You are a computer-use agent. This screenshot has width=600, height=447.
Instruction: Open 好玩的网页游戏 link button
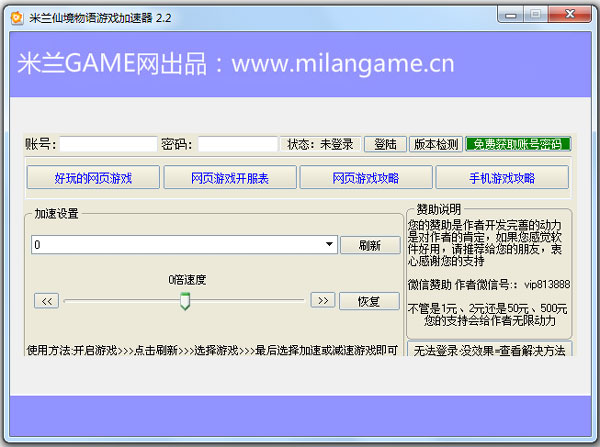pos(93,178)
